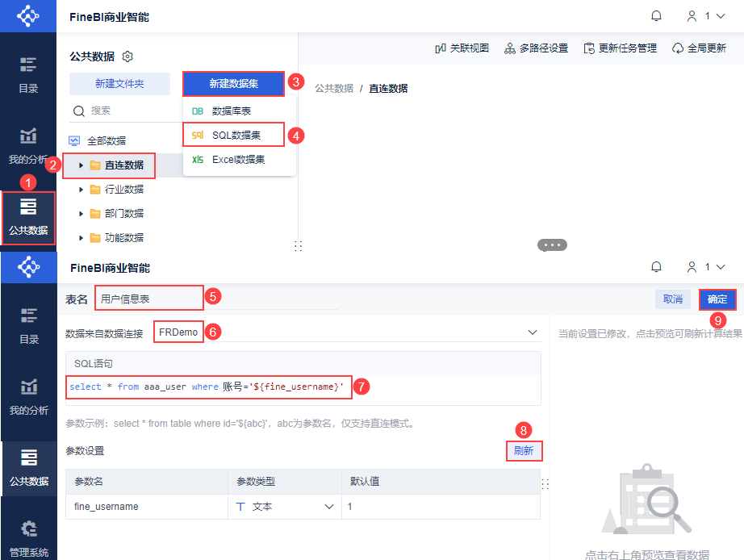744x560 pixels.
Task: Click the notification bell in bottom header
Action: point(656,267)
